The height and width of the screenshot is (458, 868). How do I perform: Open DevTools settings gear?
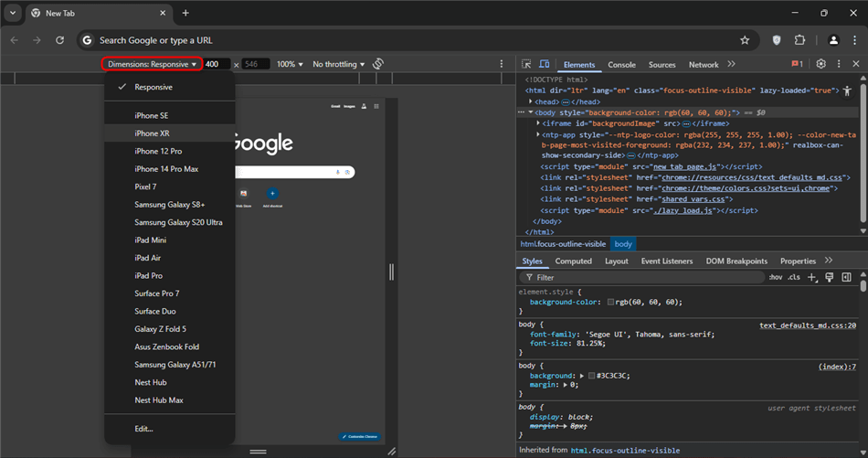point(820,64)
